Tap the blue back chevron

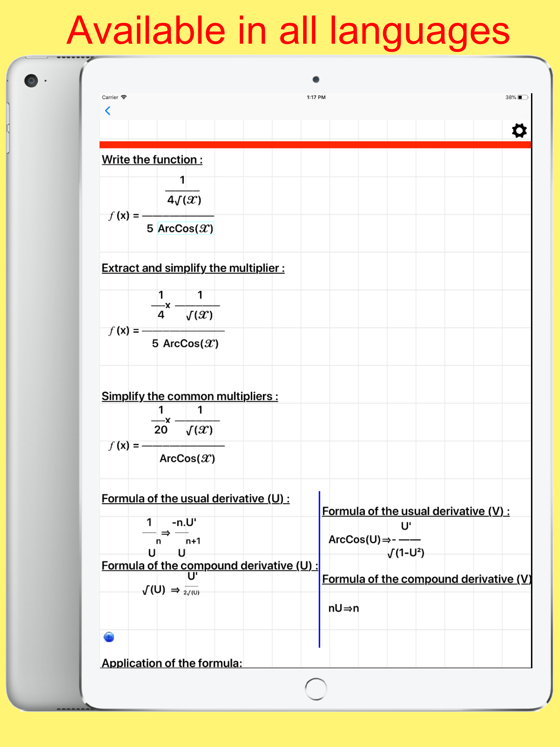(x=108, y=111)
